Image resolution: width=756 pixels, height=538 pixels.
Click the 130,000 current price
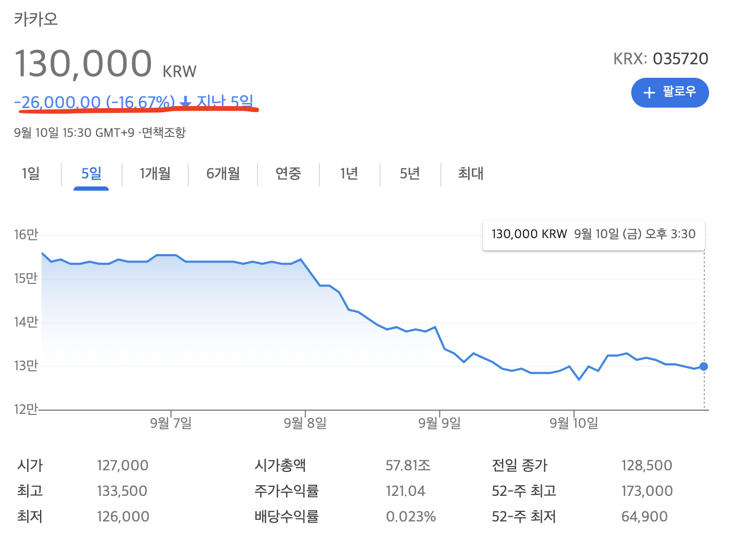click(83, 63)
